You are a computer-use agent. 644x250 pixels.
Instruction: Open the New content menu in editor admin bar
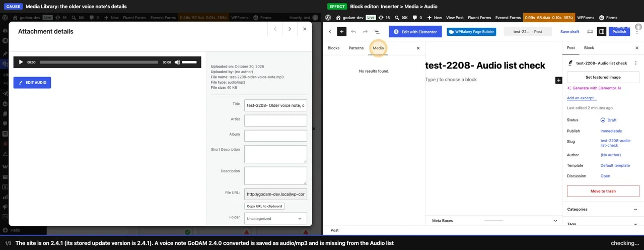coord(435,18)
